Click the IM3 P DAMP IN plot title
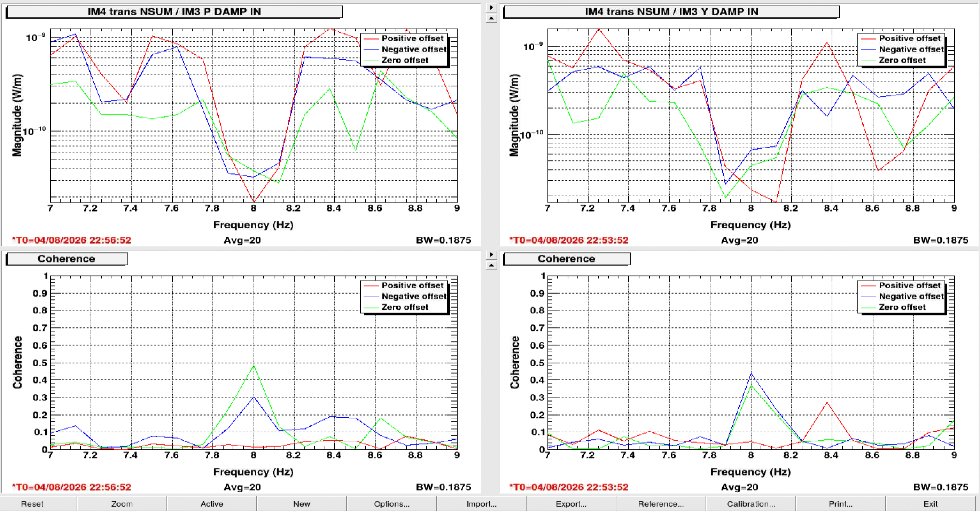 (x=174, y=12)
